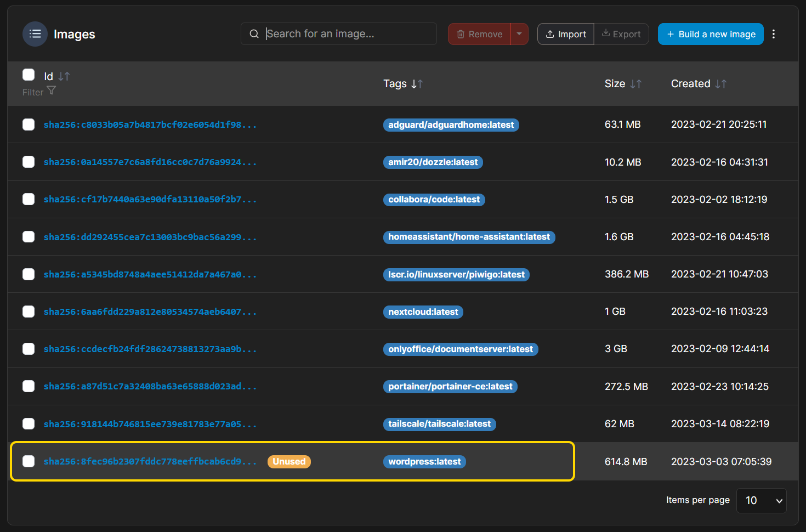806x532 pixels.
Task: Select the amir20/dozzle image checkbox
Action: tap(29, 162)
